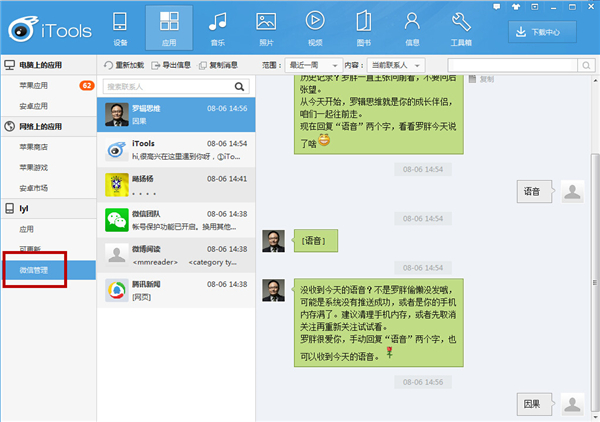The height and width of the screenshot is (422, 600).
Task: Open the 音乐 (Music) section
Action: click(x=218, y=28)
